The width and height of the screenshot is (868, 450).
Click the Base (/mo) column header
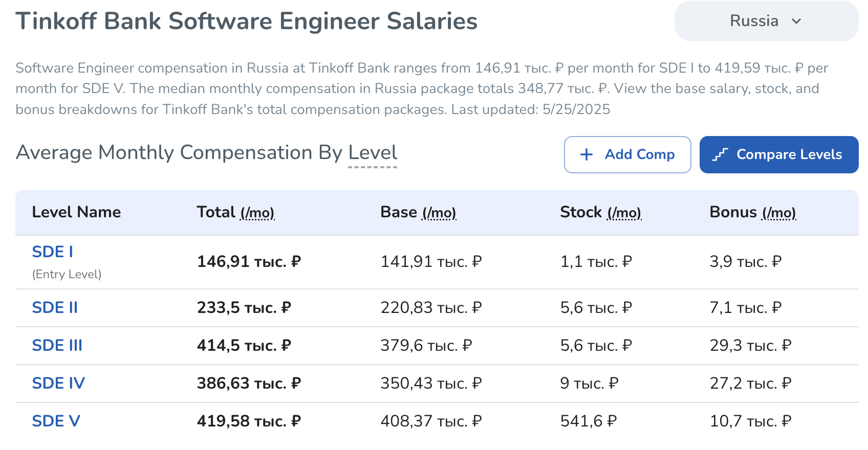418,212
